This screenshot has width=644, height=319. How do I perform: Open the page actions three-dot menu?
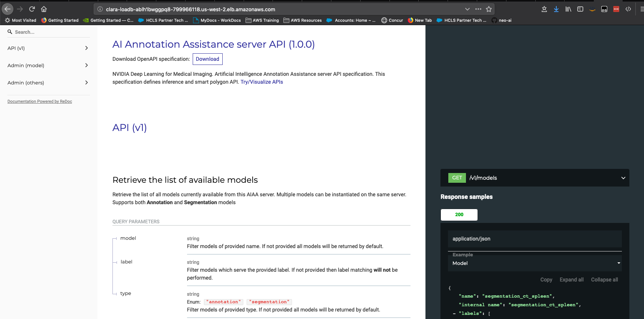tap(478, 9)
